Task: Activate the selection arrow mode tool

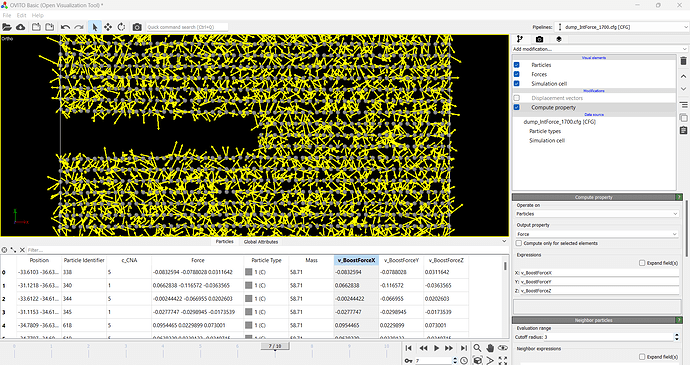Action: pyautogui.click(x=94, y=27)
